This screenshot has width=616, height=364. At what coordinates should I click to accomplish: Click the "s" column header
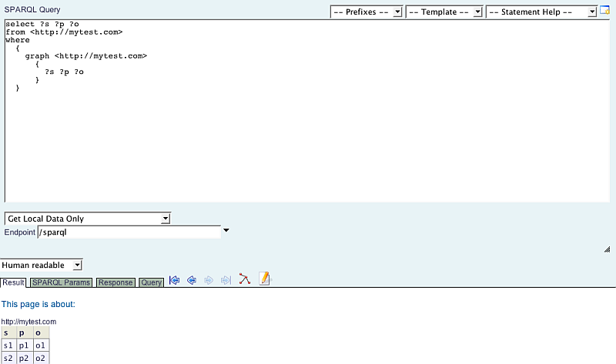point(8,332)
